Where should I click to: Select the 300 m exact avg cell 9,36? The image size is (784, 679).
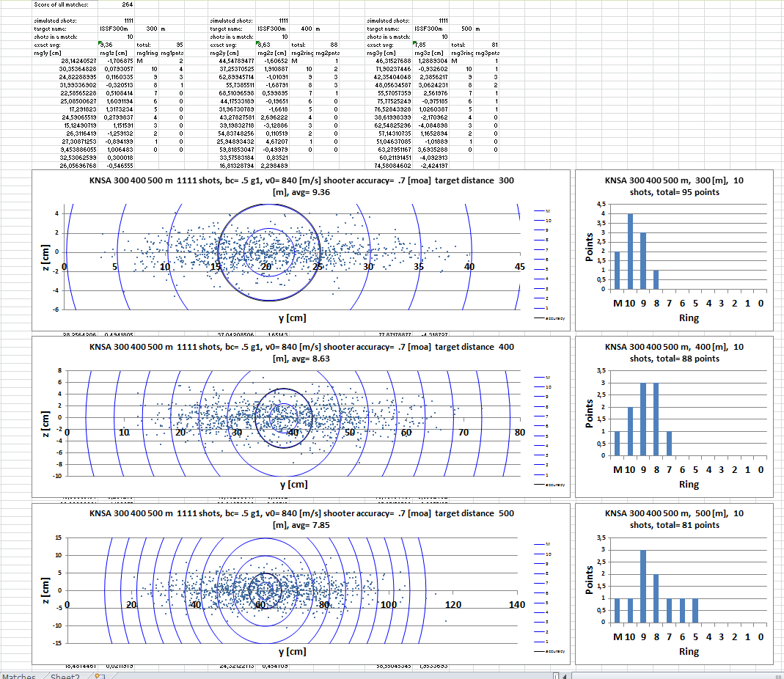click(117, 45)
